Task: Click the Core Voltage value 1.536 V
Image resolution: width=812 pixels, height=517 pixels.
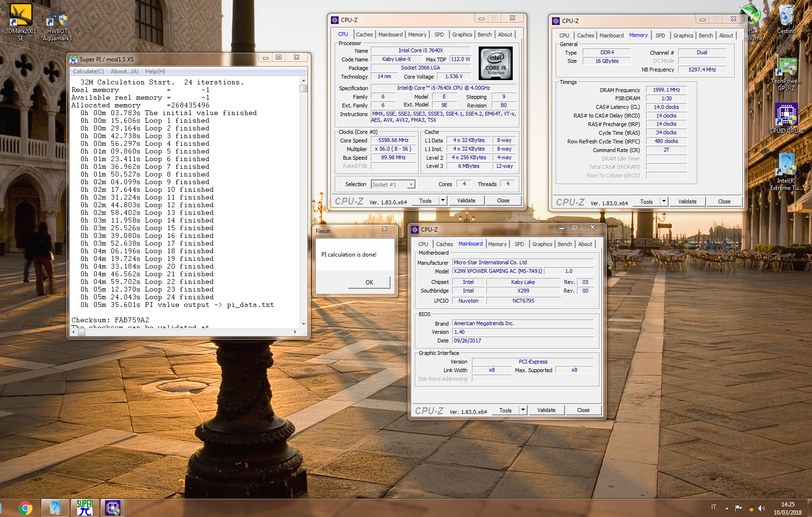Action: (454, 76)
